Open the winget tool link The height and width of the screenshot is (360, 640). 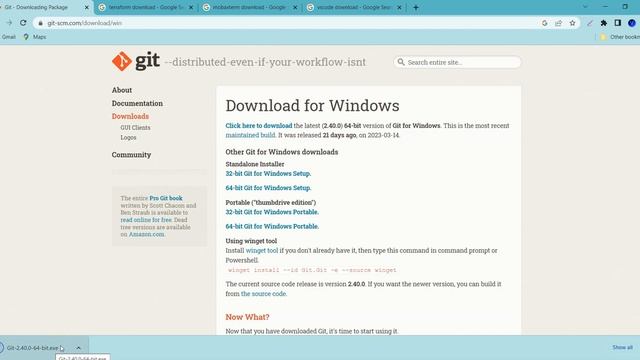pyautogui.click(x=262, y=251)
